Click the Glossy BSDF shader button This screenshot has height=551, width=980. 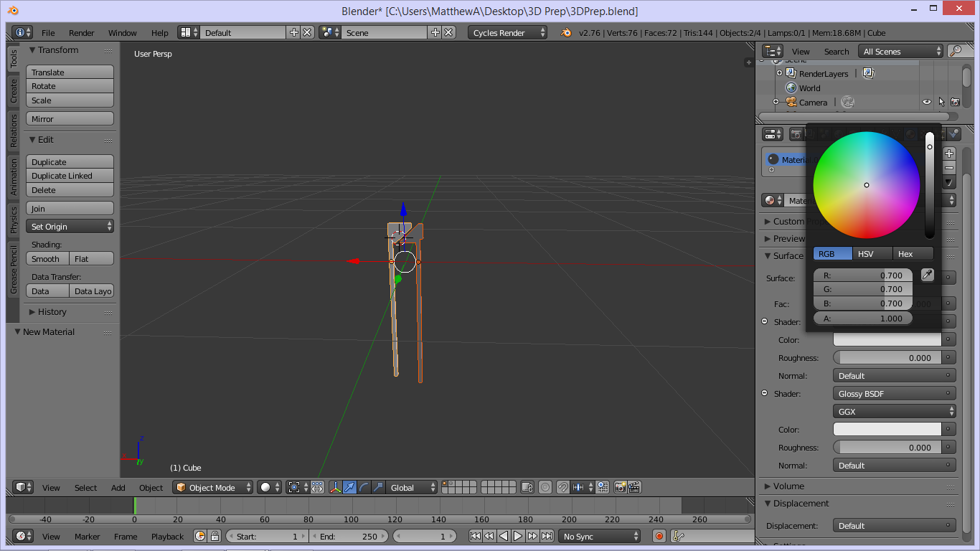[895, 393]
